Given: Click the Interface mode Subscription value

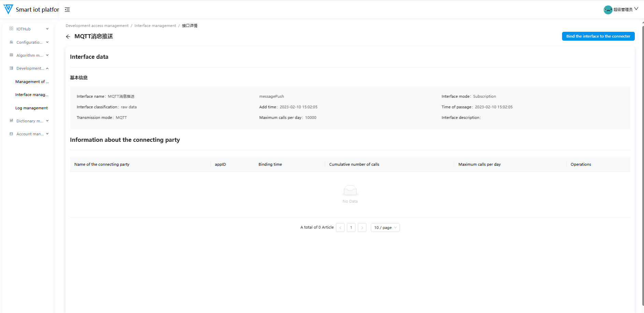Looking at the screenshot, I should (485, 96).
